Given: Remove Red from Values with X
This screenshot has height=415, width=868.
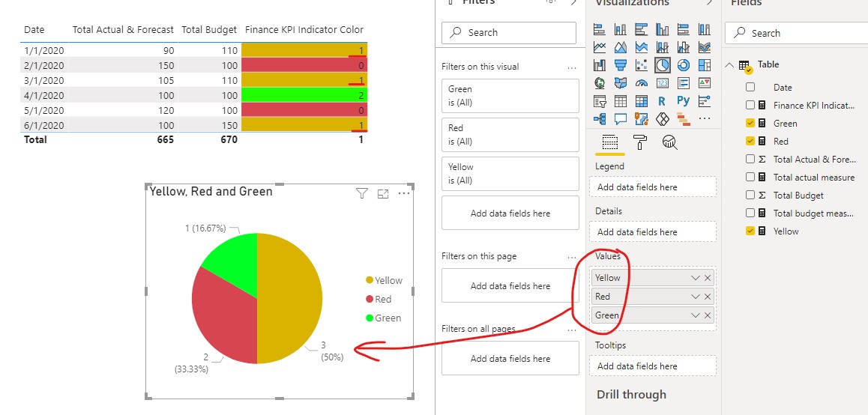Looking at the screenshot, I should pos(708,297).
